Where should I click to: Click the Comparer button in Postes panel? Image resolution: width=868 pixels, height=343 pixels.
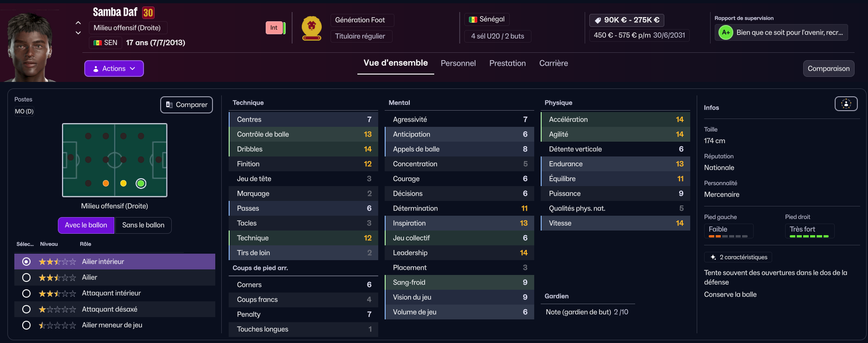click(187, 105)
